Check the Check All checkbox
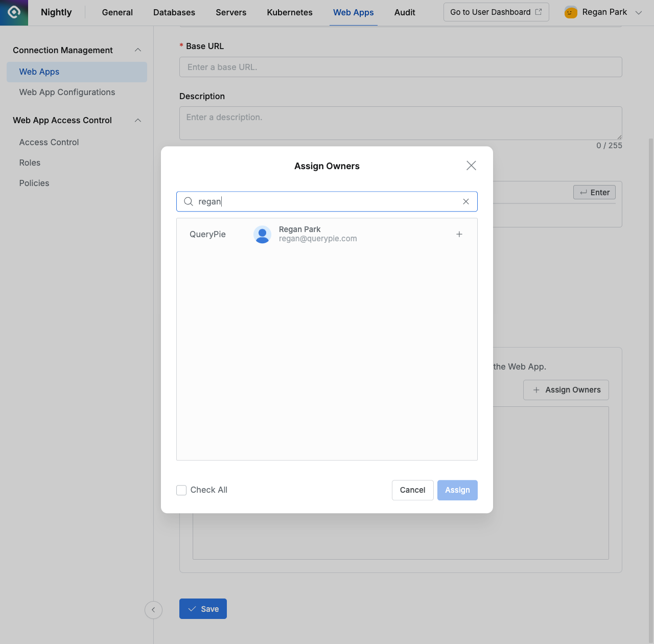This screenshot has width=654, height=644. (181, 490)
